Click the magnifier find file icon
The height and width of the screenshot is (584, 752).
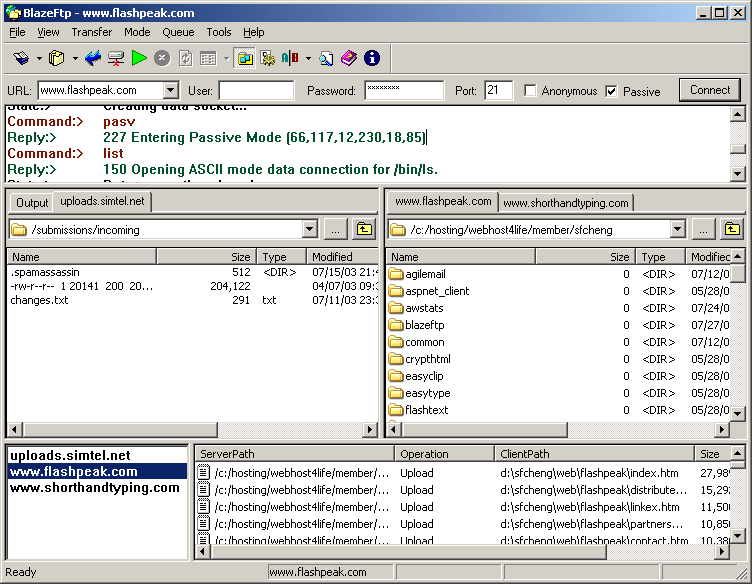(x=326, y=59)
